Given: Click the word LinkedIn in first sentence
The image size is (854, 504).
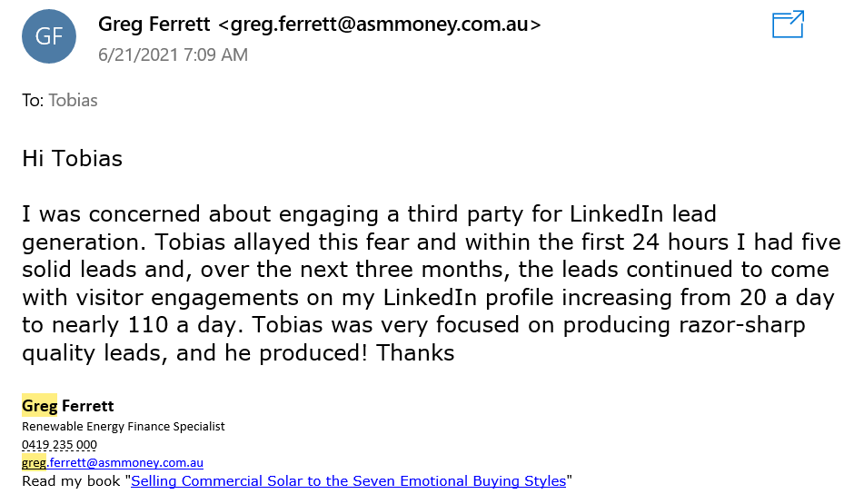Looking at the screenshot, I should pyautogui.click(x=616, y=214).
